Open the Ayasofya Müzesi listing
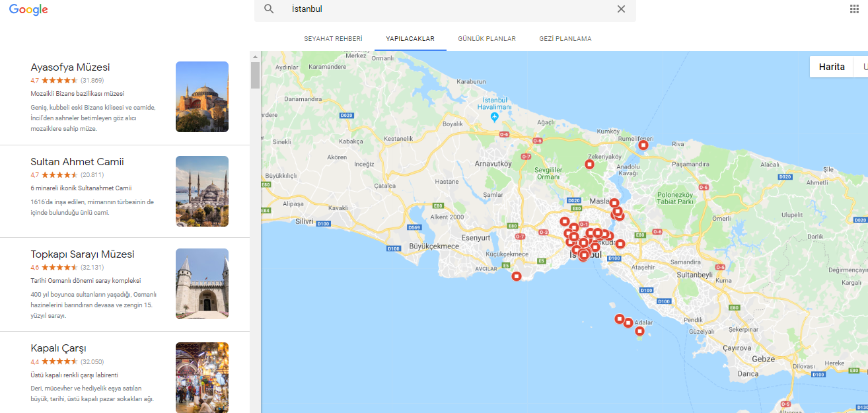 coord(70,67)
